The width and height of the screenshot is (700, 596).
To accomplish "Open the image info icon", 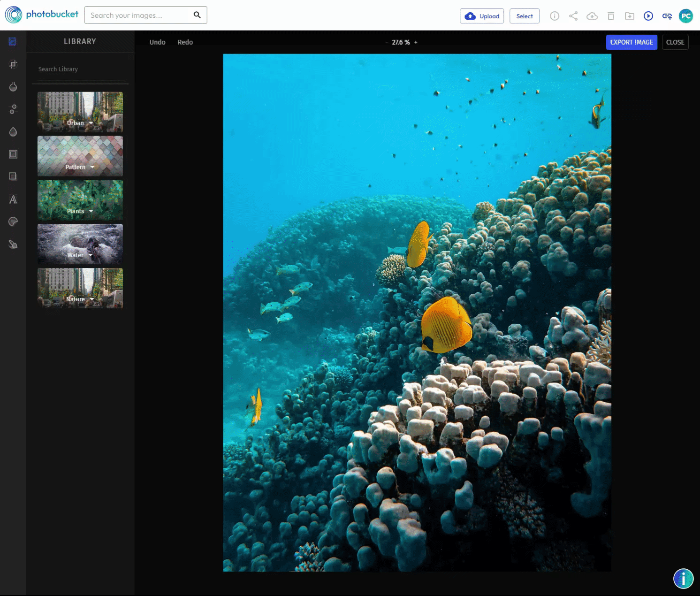I will [x=555, y=16].
